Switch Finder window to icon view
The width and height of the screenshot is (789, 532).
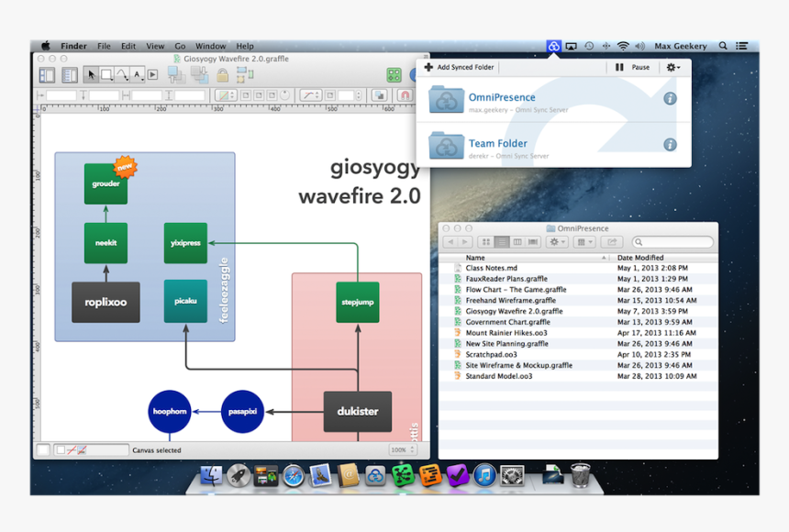click(485, 242)
